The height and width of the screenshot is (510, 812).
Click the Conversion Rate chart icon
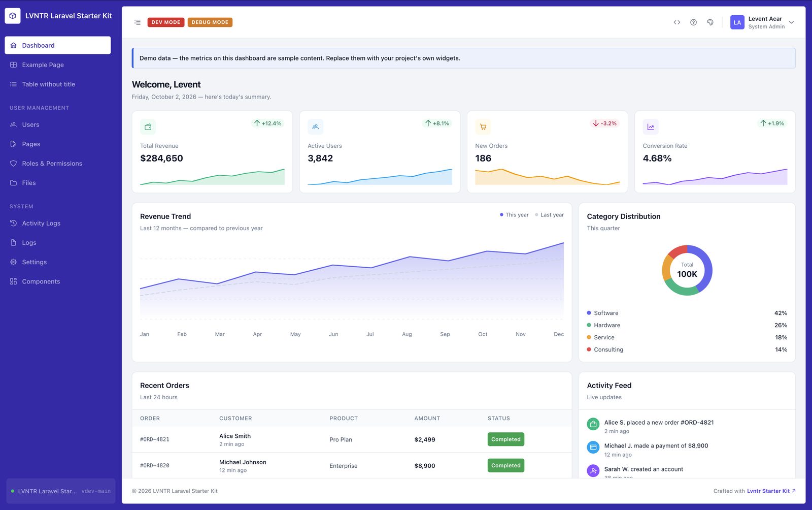[x=651, y=127]
